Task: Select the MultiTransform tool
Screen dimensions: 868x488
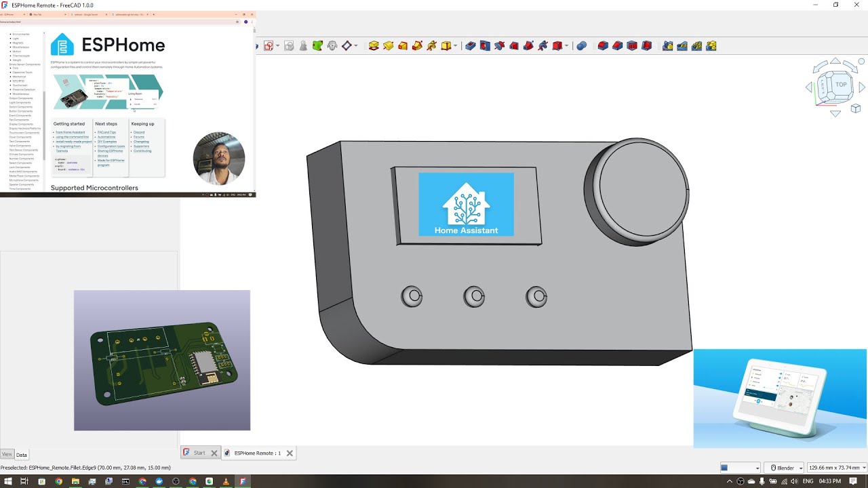Action: 711,46
